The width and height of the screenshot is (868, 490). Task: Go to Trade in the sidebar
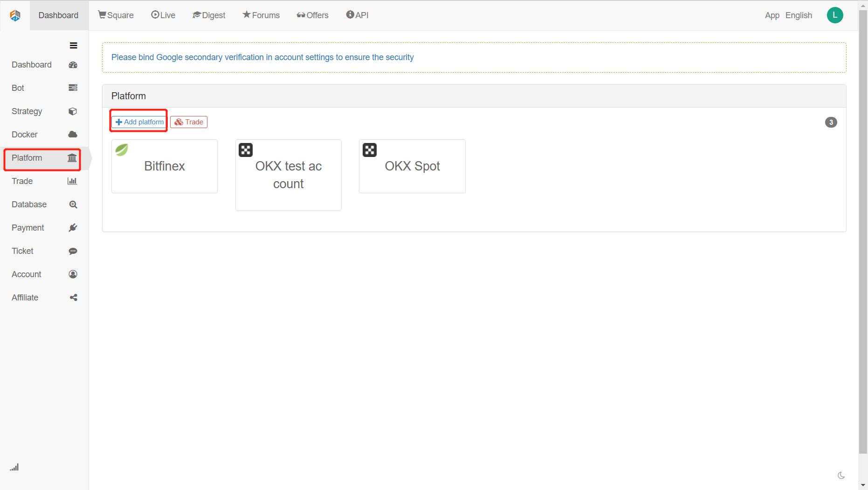tap(44, 181)
